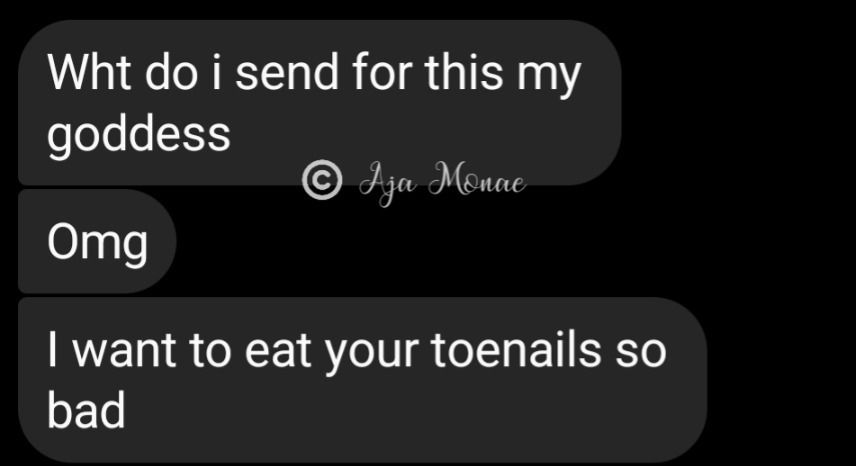Click the word do in first message
Image resolution: width=856 pixels, height=466 pixels.
coord(171,72)
